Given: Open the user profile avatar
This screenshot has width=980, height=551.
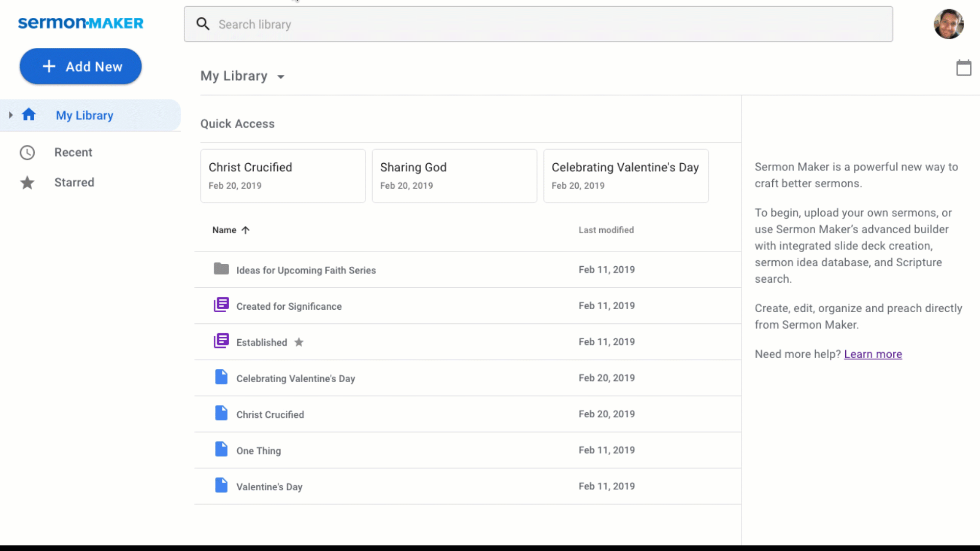Looking at the screenshot, I should pos(948,24).
